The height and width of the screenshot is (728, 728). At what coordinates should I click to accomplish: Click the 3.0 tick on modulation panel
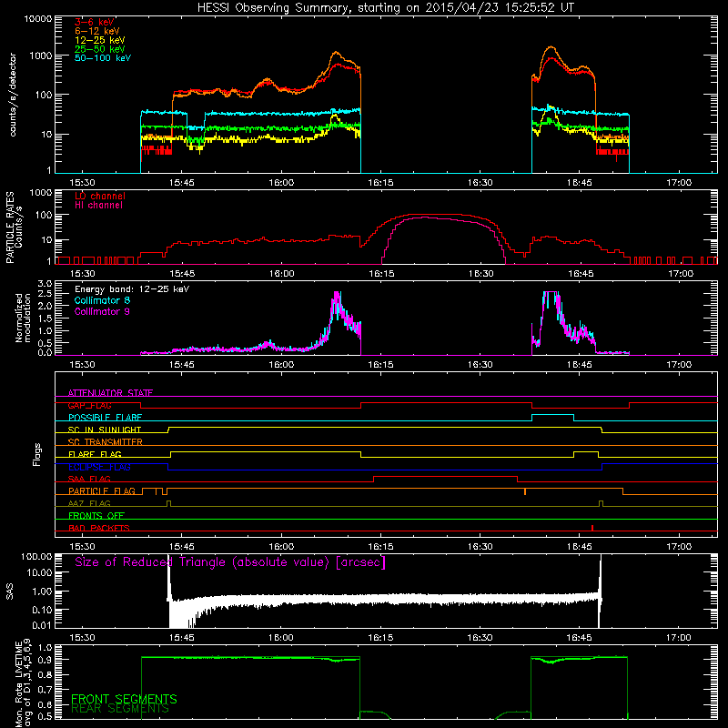pos(45,284)
